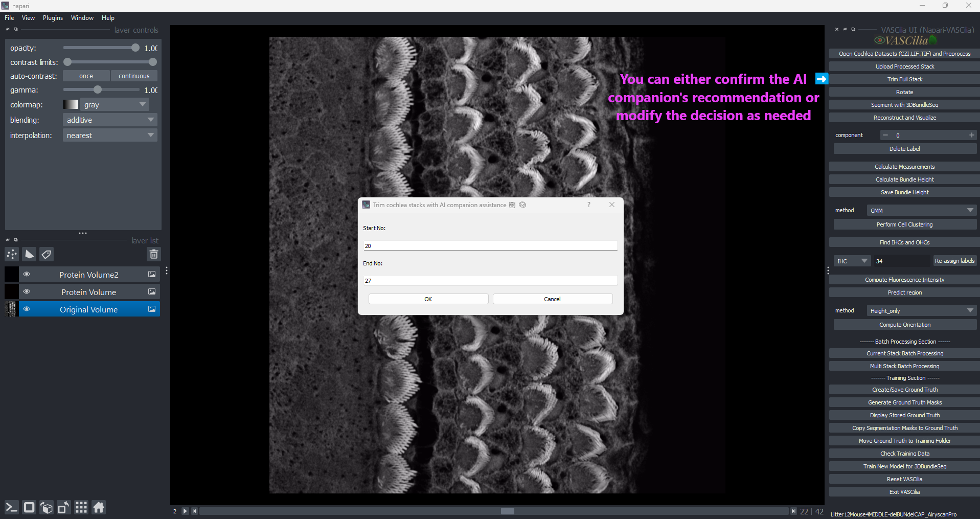Click the contrast limits right handle

tap(152, 62)
